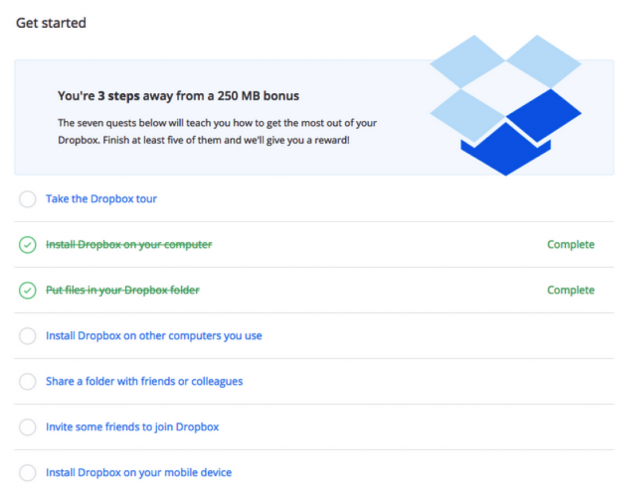Click Complete label for Install Dropbox on computer
The height and width of the screenshot is (497, 630).
(571, 244)
